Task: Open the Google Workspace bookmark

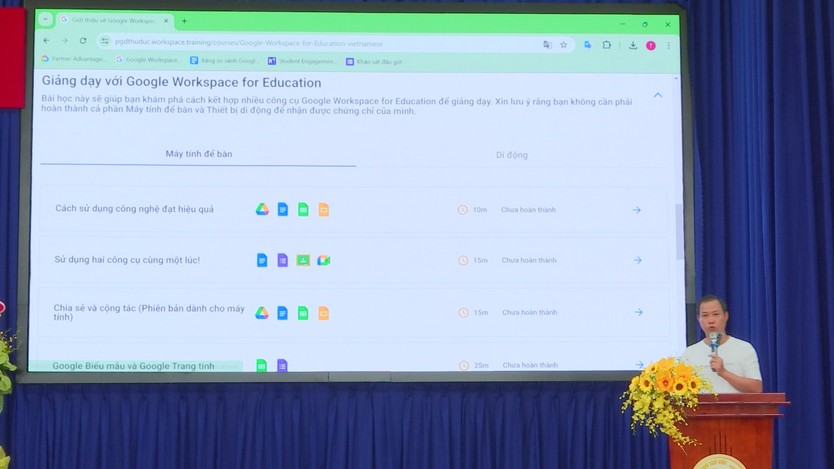Action: [x=147, y=60]
